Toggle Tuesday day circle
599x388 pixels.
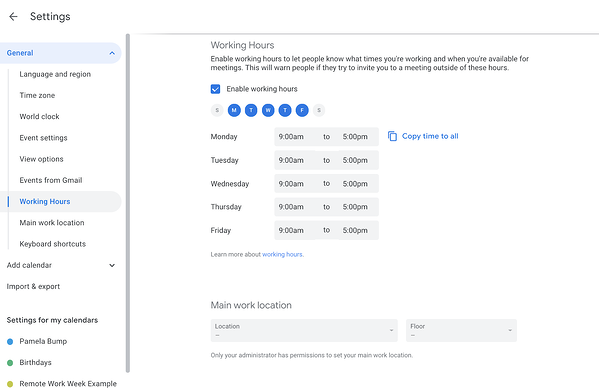click(251, 110)
